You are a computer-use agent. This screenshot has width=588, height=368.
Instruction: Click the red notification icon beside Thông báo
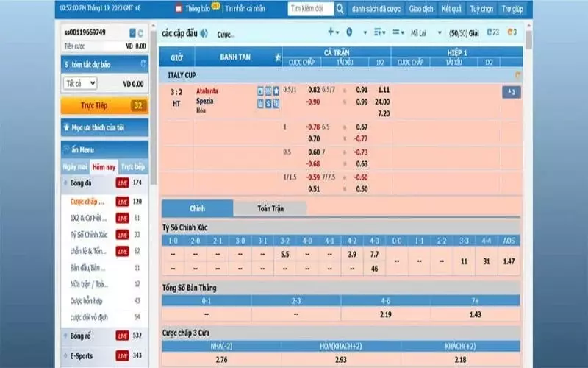pyautogui.click(x=179, y=9)
